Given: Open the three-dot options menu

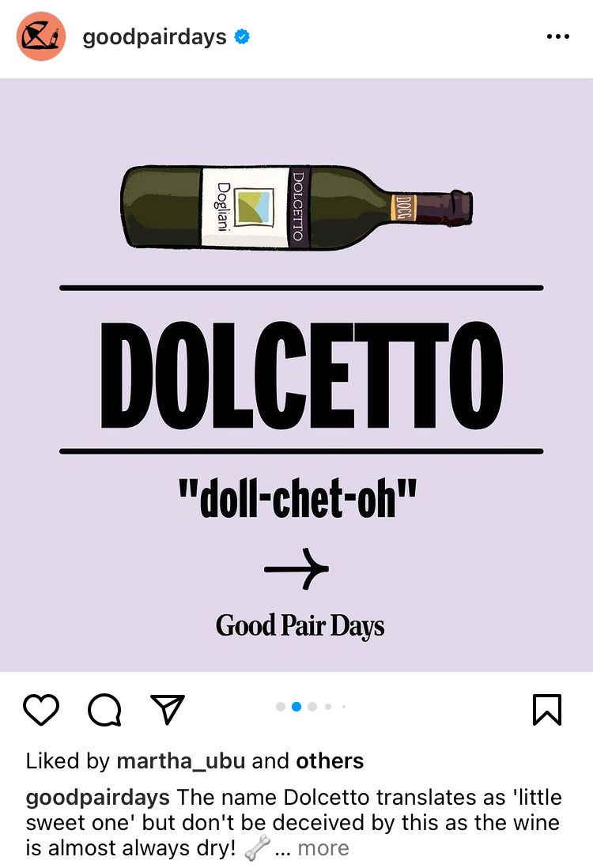Looking at the screenshot, I should [557, 36].
